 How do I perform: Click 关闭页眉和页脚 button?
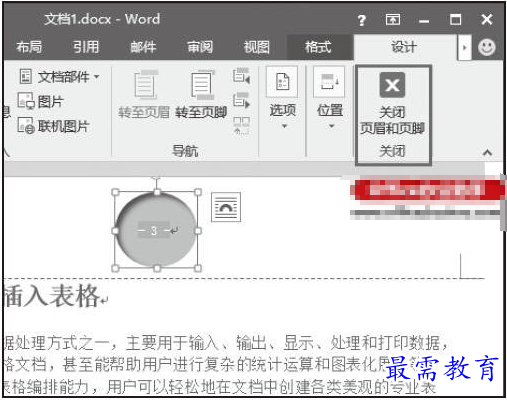coord(392,103)
